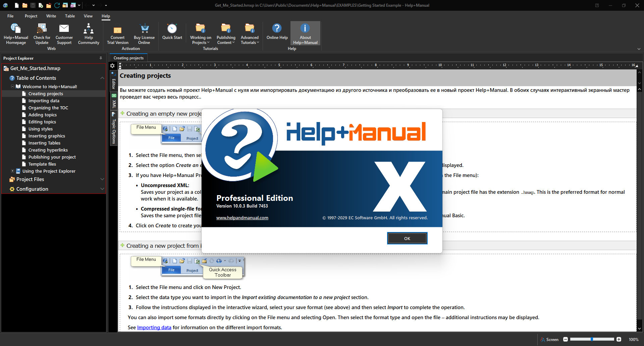Select the Inserting graphics topic
This screenshot has width=644, height=346.
click(47, 136)
